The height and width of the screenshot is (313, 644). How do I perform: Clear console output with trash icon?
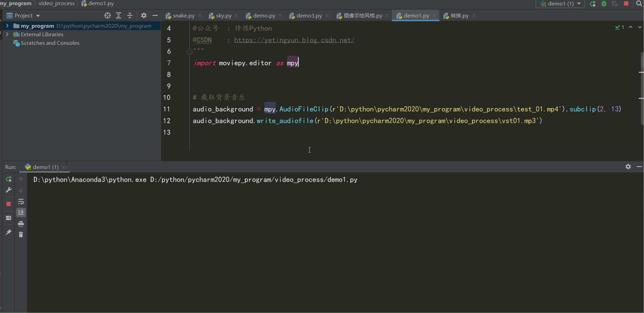click(x=21, y=235)
